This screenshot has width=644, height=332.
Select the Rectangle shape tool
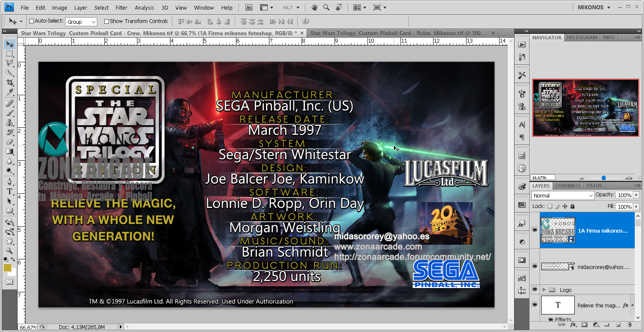10,210
